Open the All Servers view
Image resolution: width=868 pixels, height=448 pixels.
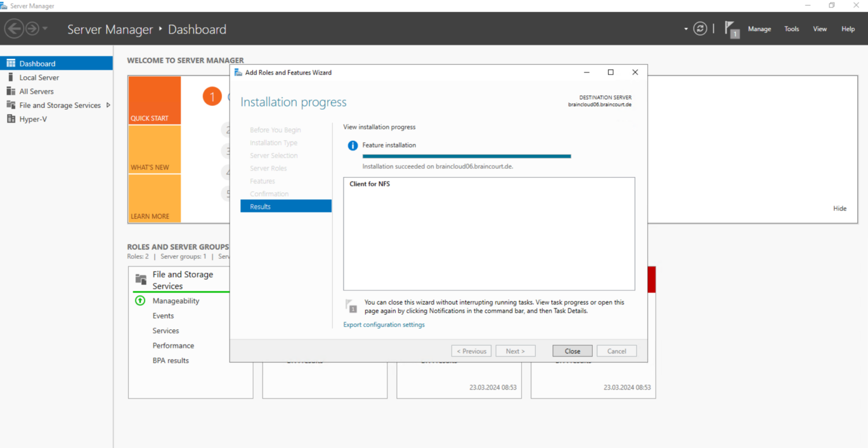36,91
